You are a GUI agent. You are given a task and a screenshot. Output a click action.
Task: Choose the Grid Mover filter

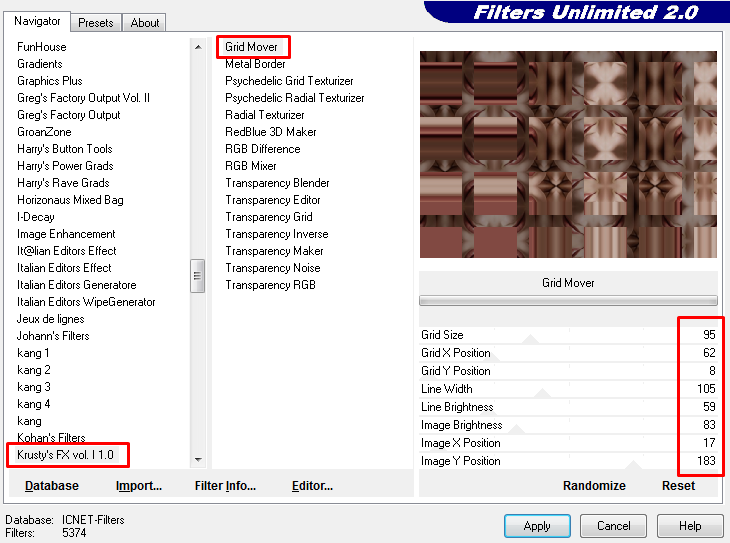(251, 47)
